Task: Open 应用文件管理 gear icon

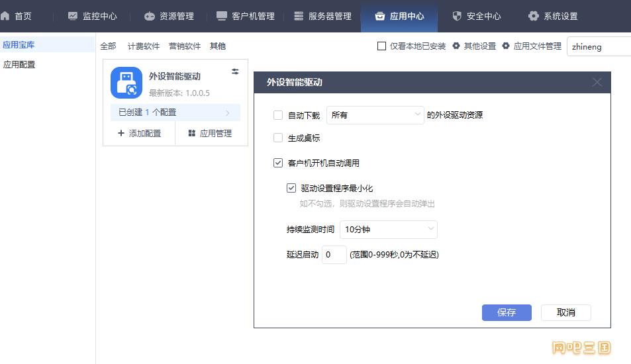Action: tap(506, 46)
